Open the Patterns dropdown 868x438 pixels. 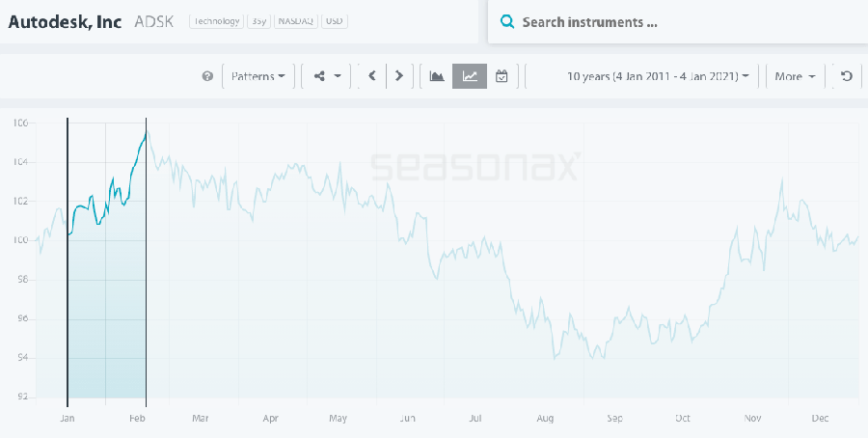coord(258,76)
